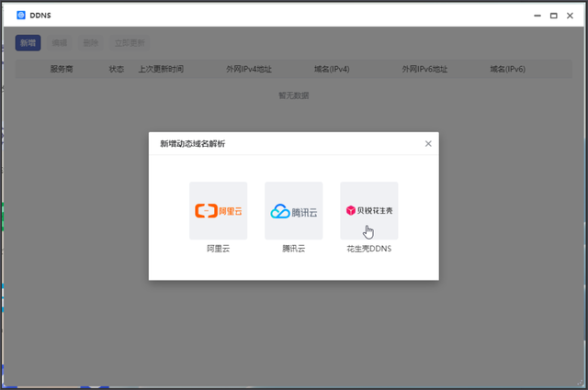Click the 阿里云 caption under the tile
This screenshot has height=390, width=588.
coord(219,249)
